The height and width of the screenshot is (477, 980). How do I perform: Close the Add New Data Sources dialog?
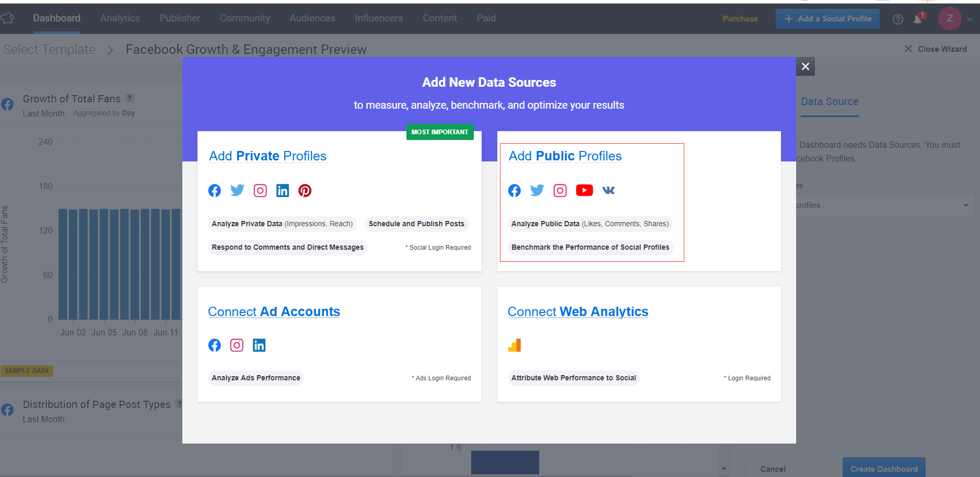pos(806,66)
